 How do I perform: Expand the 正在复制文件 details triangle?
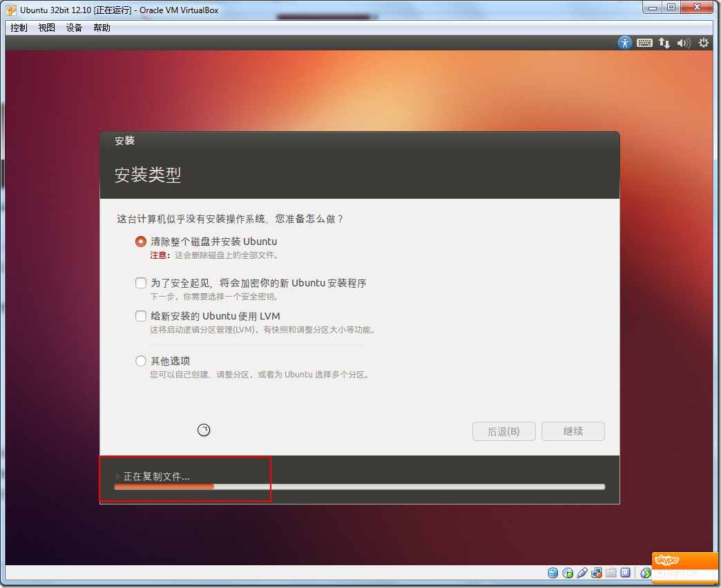(x=117, y=476)
